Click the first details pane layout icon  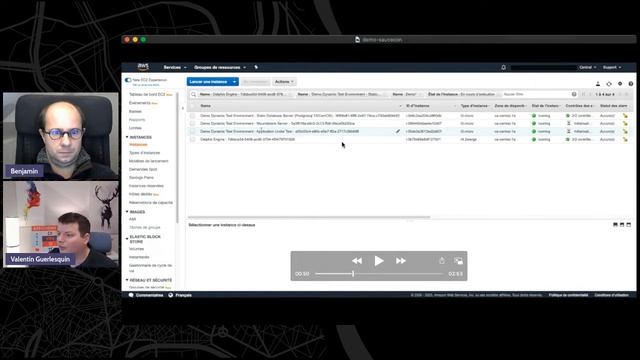click(615, 225)
